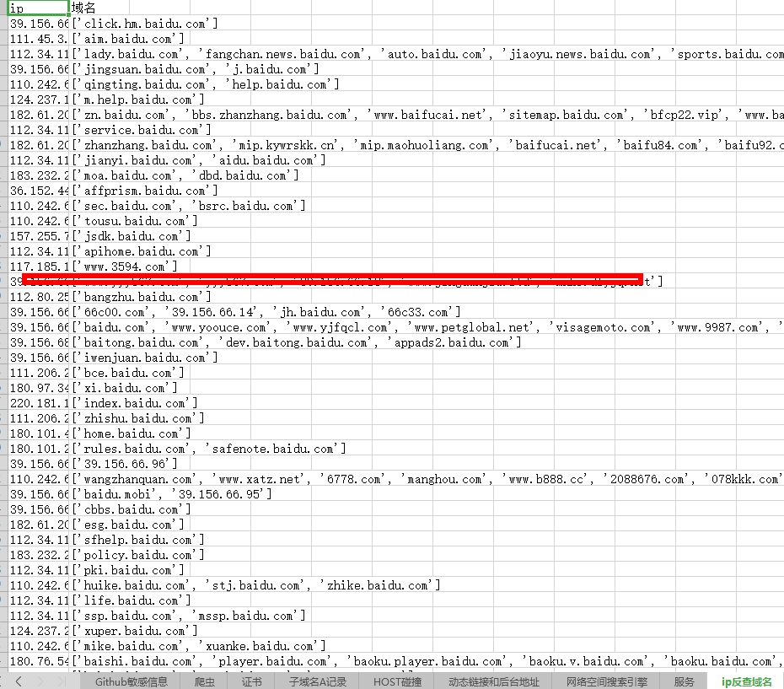Select the cell with 'baidu.mobi'
This screenshot has height=689, width=784.
(172, 494)
